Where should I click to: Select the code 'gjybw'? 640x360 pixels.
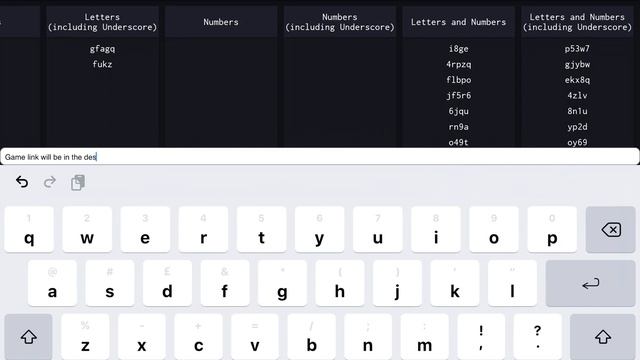pos(577,64)
